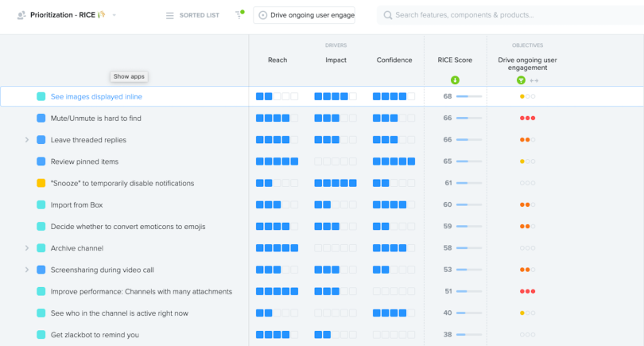Set Reach rating boxes for Import from Box
This screenshot has height=346, width=644.
277,204
